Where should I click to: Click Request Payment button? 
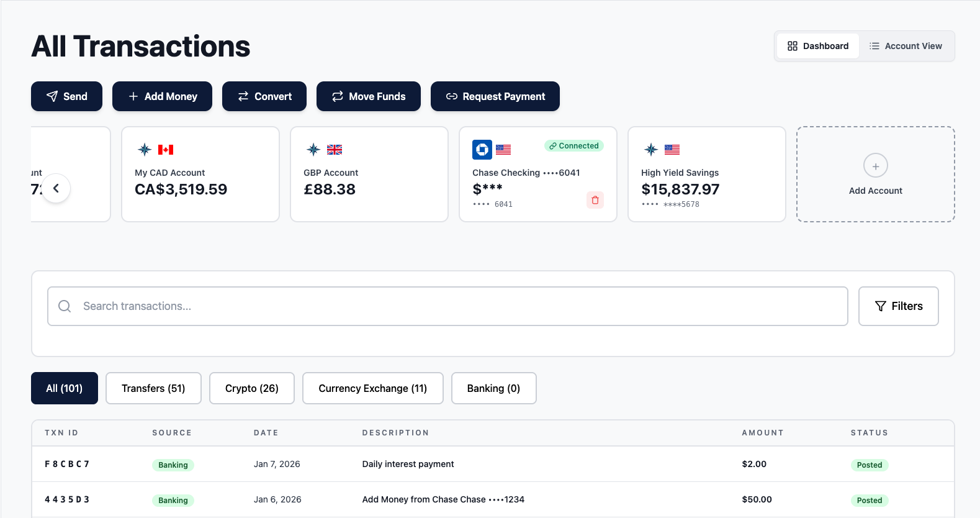pyautogui.click(x=495, y=96)
